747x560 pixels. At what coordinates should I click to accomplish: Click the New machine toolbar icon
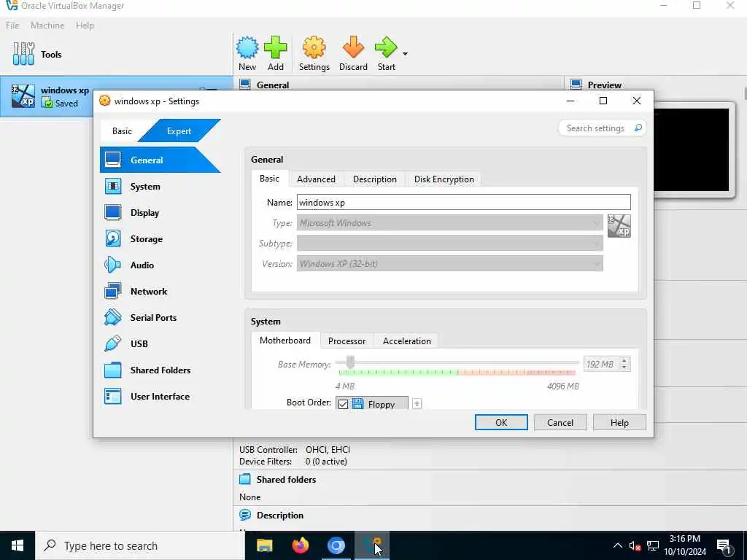[247, 47]
